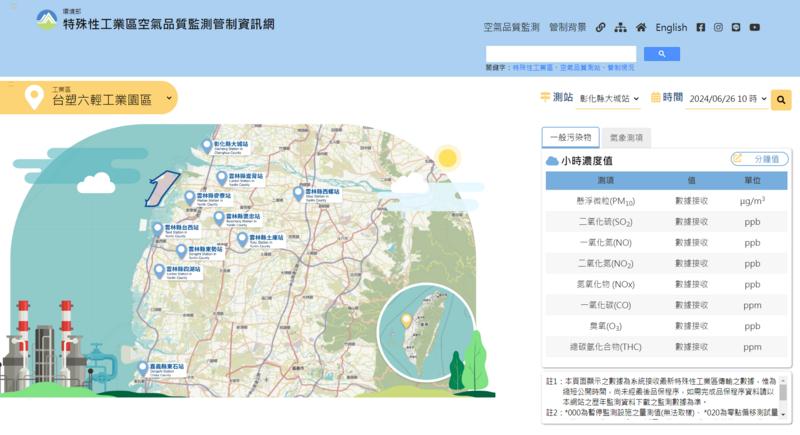This screenshot has width=800, height=435.
Task: Open the 時間 dropdown 2024/06/26 10 時
Action: pos(727,99)
